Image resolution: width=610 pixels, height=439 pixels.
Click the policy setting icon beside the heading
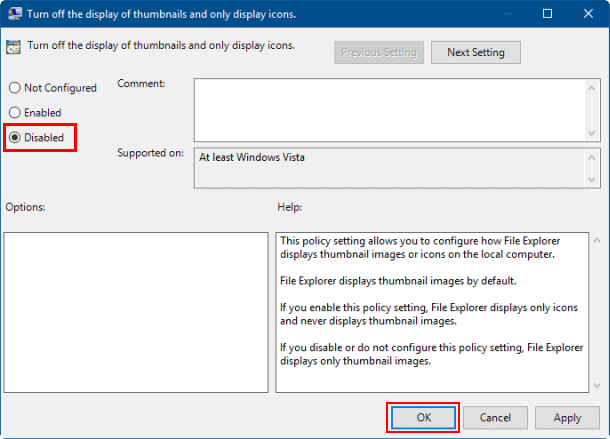[14, 47]
